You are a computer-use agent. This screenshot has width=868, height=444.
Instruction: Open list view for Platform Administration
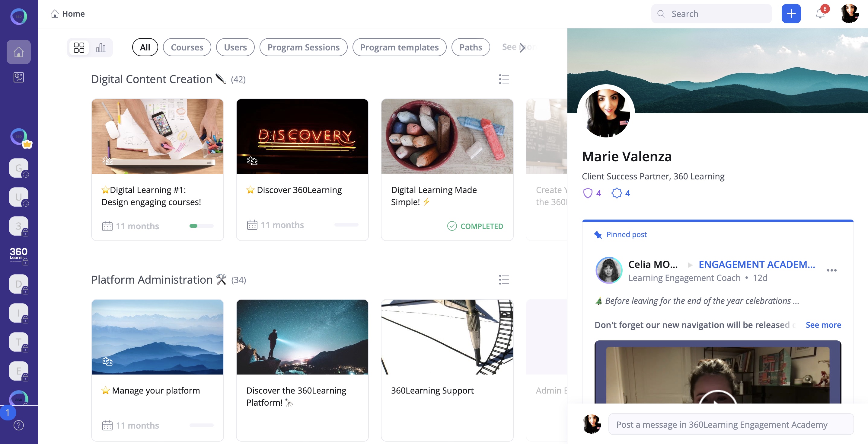tap(504, 279)
